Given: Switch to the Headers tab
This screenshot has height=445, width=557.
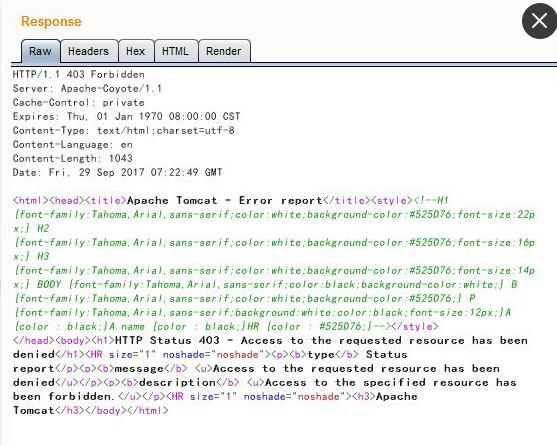Looking at the screenshot, I should point(89,51).
